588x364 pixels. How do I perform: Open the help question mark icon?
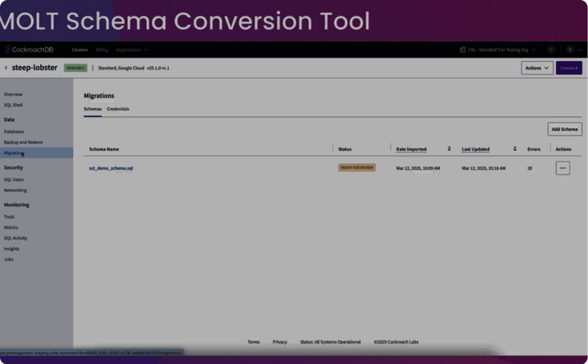coord(551,50)
